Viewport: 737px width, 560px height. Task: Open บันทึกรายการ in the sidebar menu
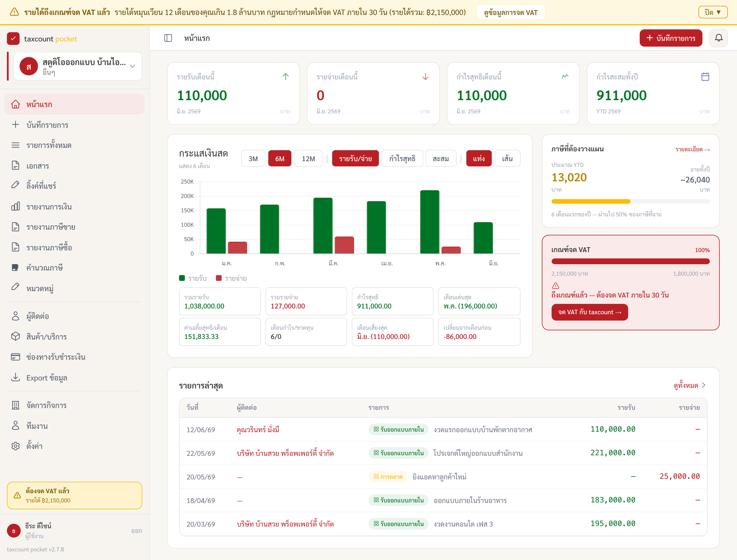click(75, 125)
